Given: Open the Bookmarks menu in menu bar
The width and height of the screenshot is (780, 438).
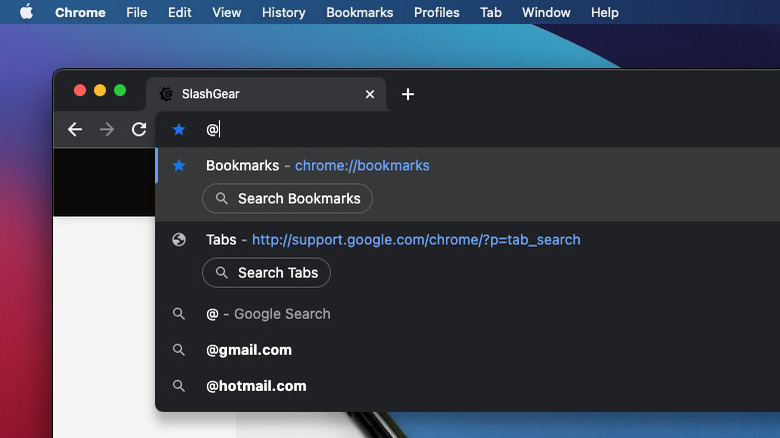Looking at the screenshot, I should 360,12.
